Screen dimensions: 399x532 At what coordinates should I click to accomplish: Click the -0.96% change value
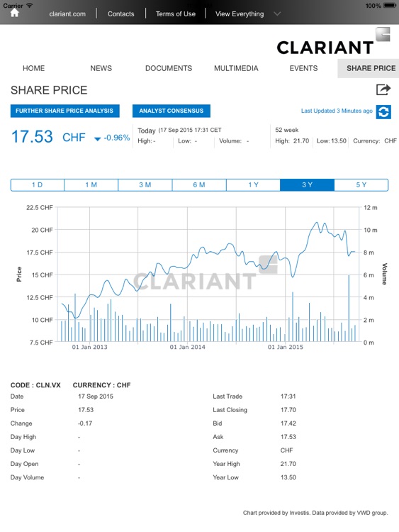coord(117,138)
